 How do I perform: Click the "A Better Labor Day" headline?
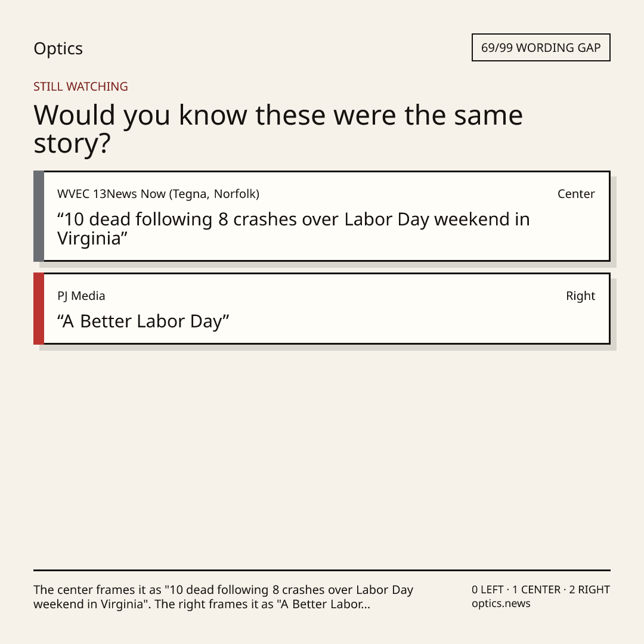point(143,321)
